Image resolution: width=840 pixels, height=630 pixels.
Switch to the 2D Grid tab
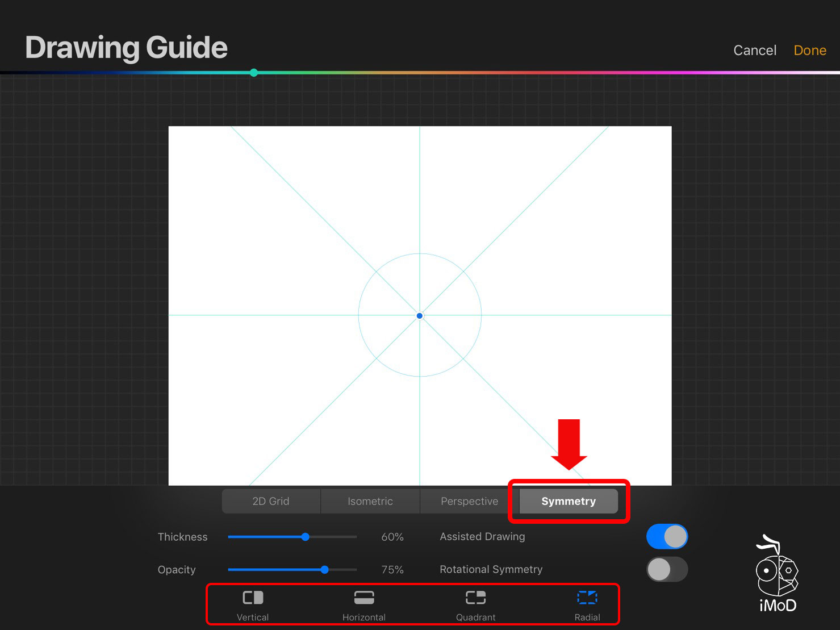(x=271, y=501)
